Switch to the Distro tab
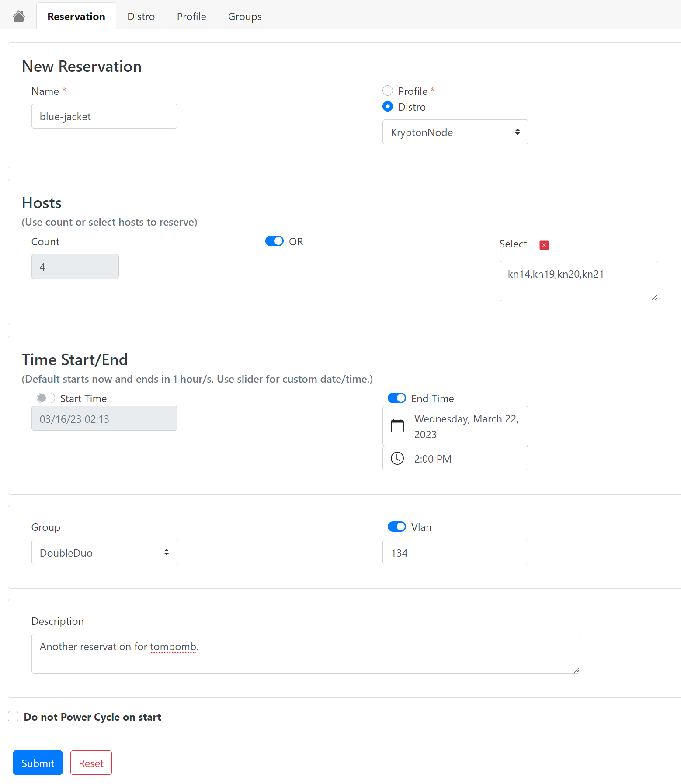This screenshot has height=784, width=681. 141,17
